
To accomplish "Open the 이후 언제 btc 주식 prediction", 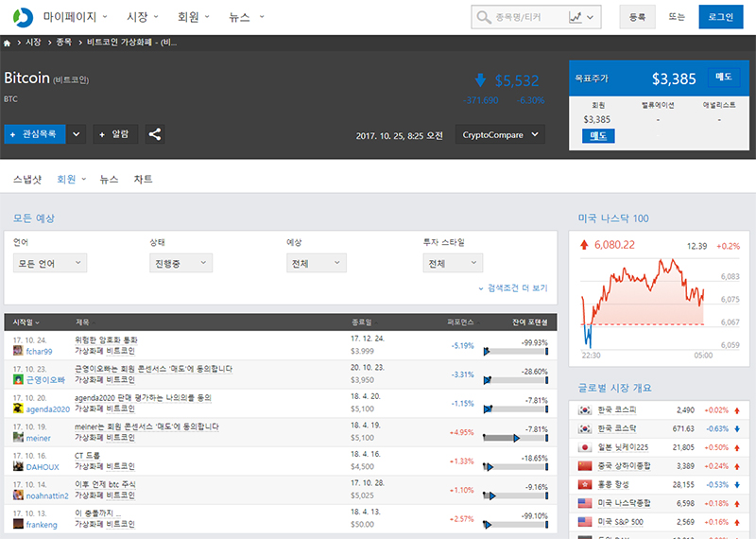I will coord(105,484).
